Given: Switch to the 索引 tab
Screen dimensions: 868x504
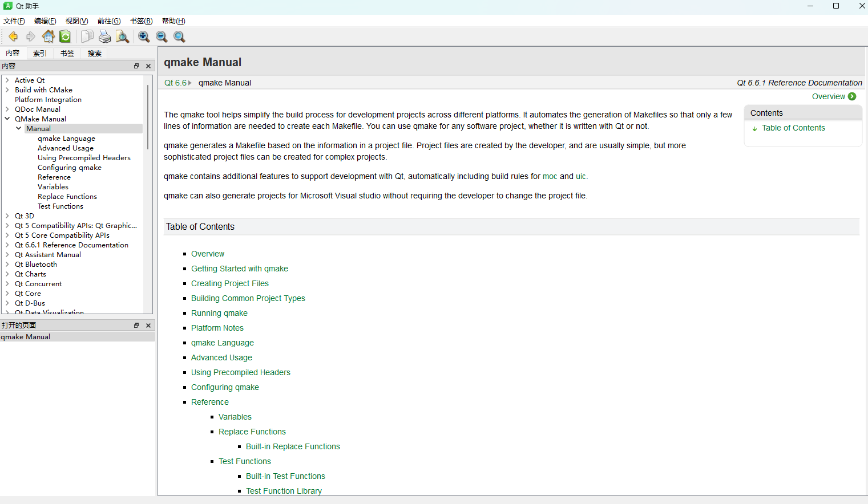Looking at the screenshot, I should pos(40,54).
